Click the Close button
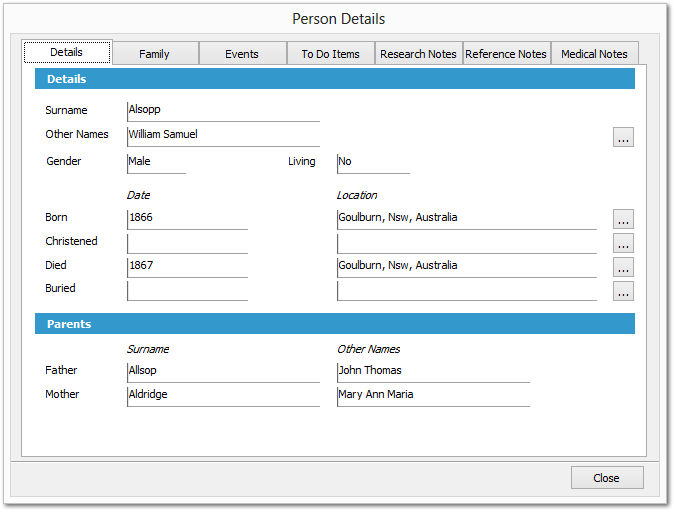 point(606,478)
